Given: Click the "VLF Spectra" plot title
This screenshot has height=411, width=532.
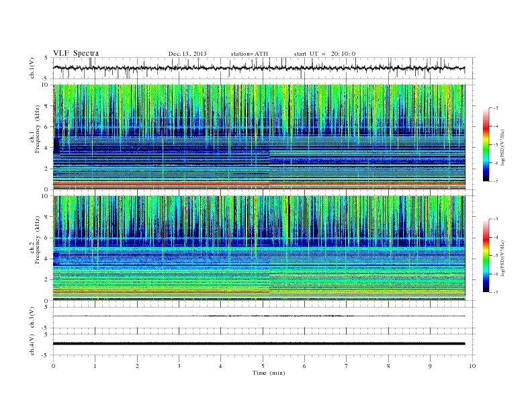Looking at the screenshot, I should pos(76,53).
